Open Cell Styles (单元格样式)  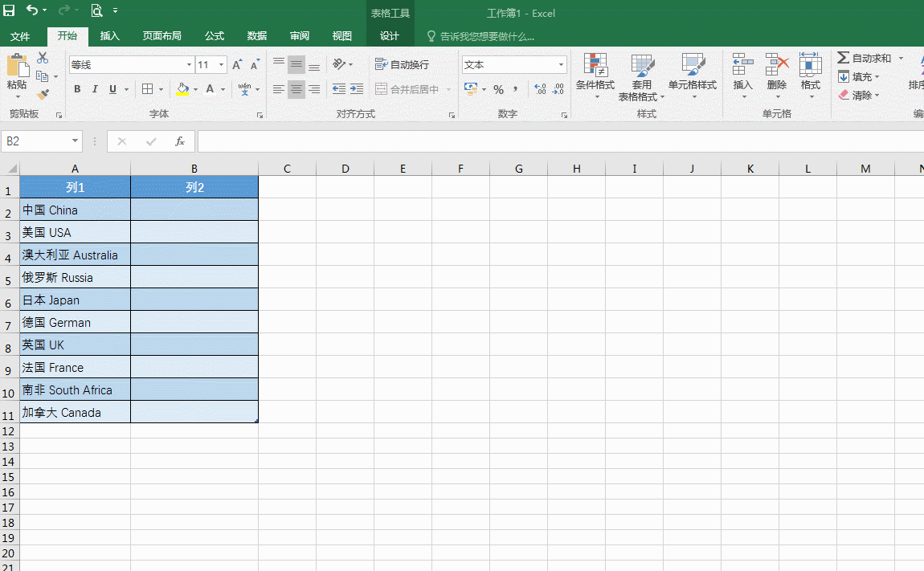pyautogui.click(x=693, y=75)
